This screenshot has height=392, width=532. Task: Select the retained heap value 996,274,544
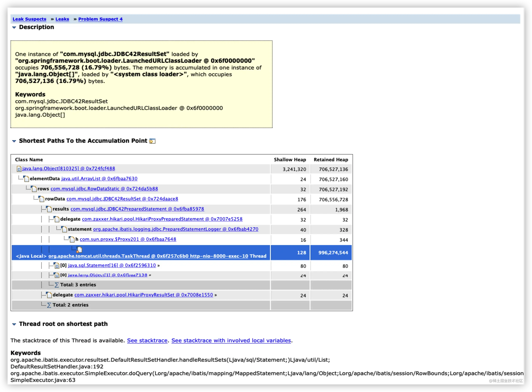pyautogui.click(x=333, y=253)
